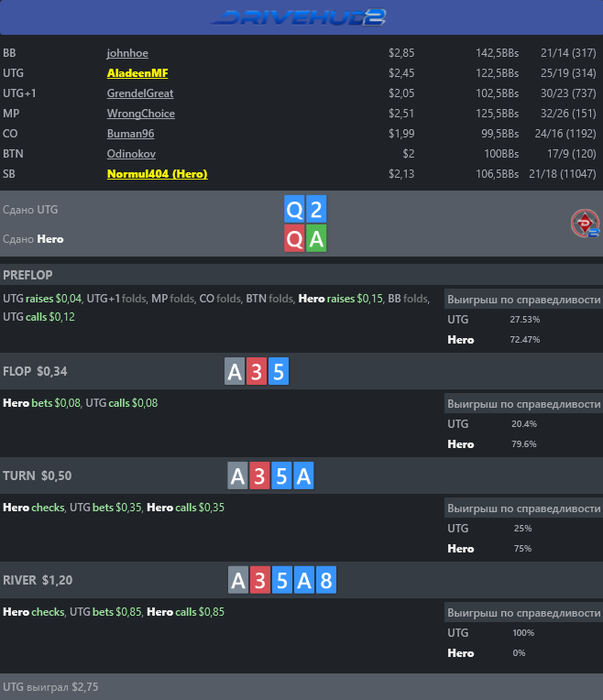Open Odinokov player link
This screenshot has height=700, width=603.
[131, 154]
